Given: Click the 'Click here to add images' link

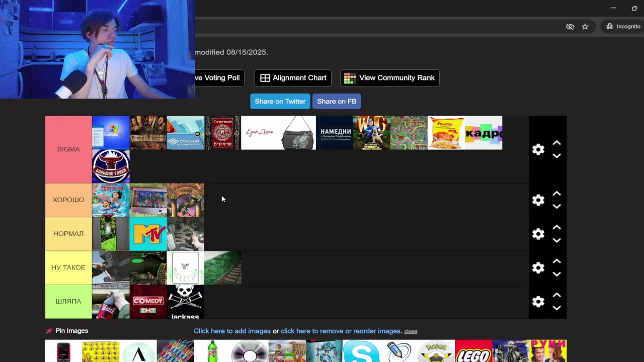Looking at the screenshot, I should pos(232,331).
